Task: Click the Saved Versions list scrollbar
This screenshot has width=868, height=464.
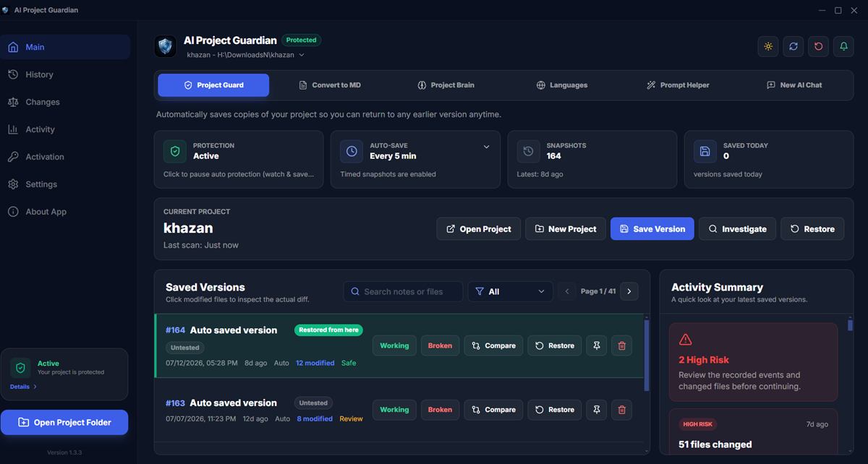Action: coord(647,354)
